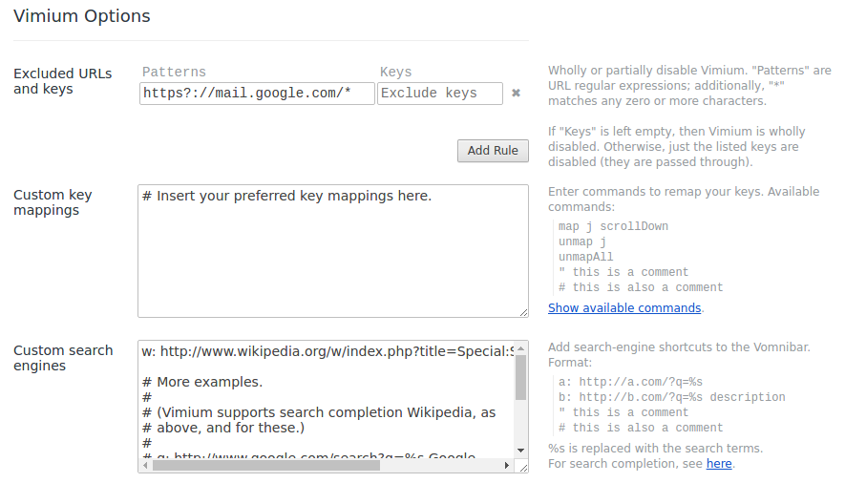Click the search engines scrollbar down arrow
The image size is (845, 504).
520,451
